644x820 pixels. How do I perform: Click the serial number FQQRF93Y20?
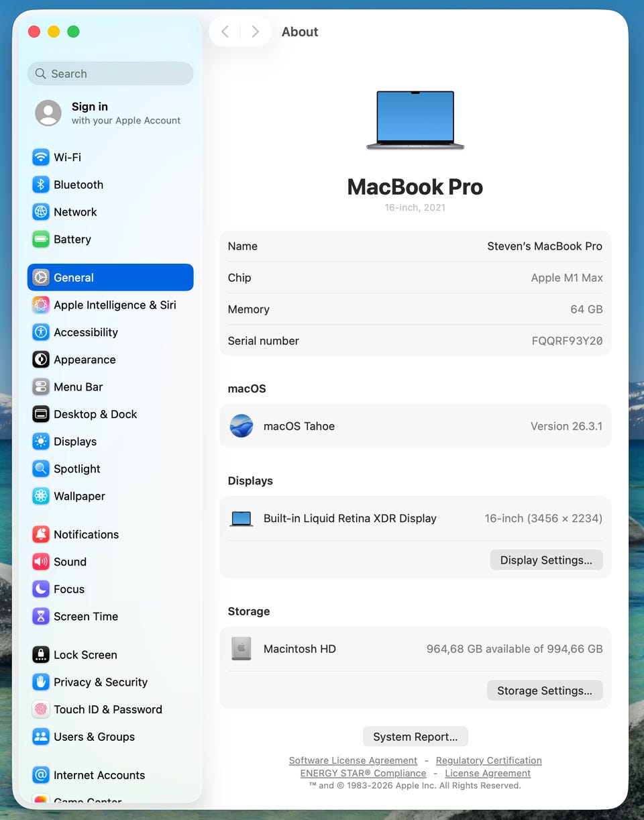pyautogui.click(x=568, y=341)
